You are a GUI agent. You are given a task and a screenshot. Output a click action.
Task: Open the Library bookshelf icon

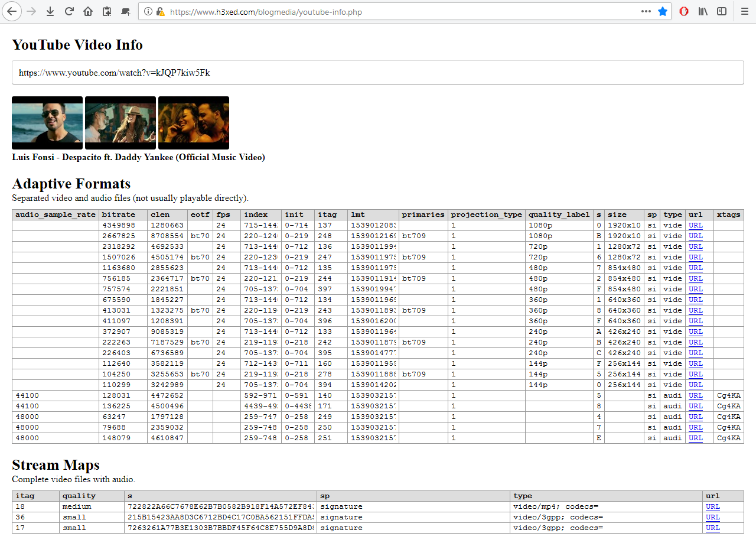coord(703,11)
